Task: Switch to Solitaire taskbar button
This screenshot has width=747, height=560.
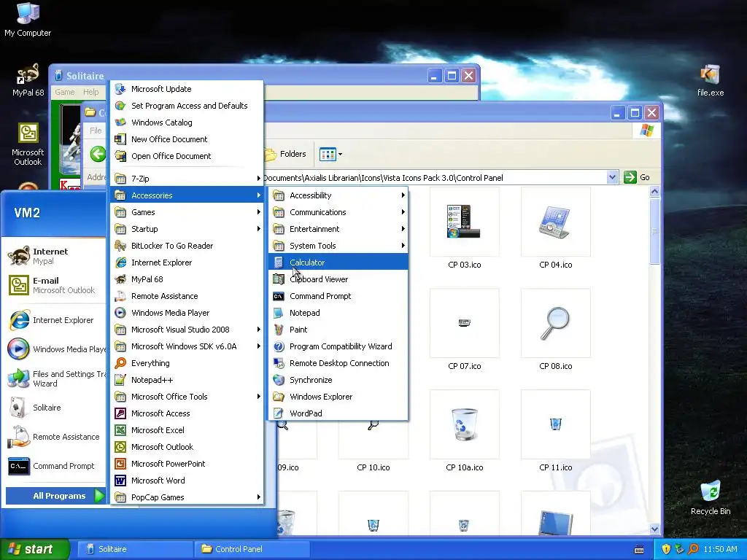Action: (x=134, y=549)
